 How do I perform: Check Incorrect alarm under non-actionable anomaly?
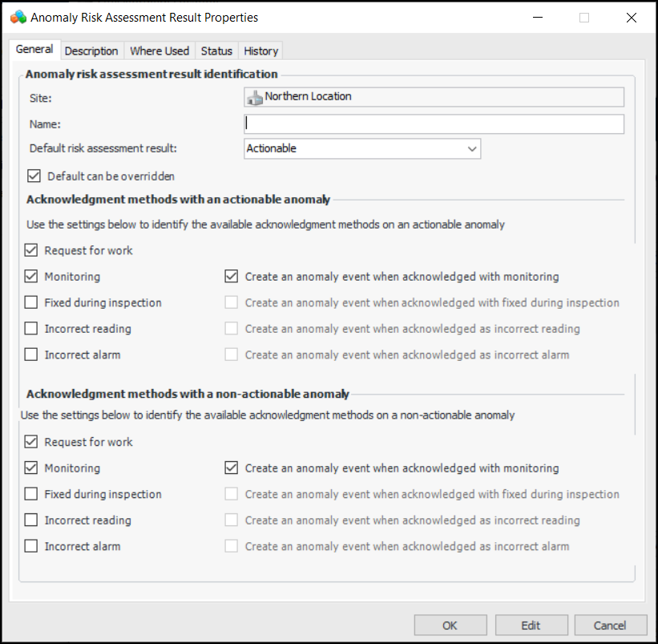(31, 546)
